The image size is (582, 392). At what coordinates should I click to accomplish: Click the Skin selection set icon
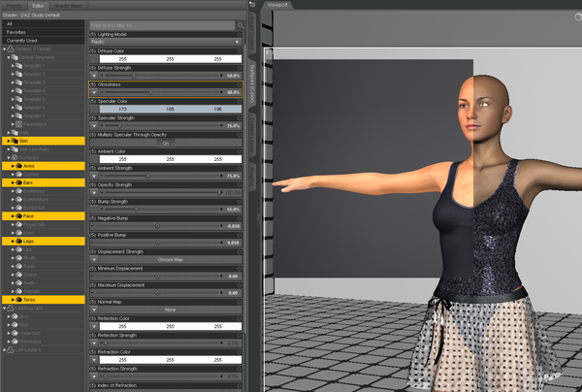(15, 141)
